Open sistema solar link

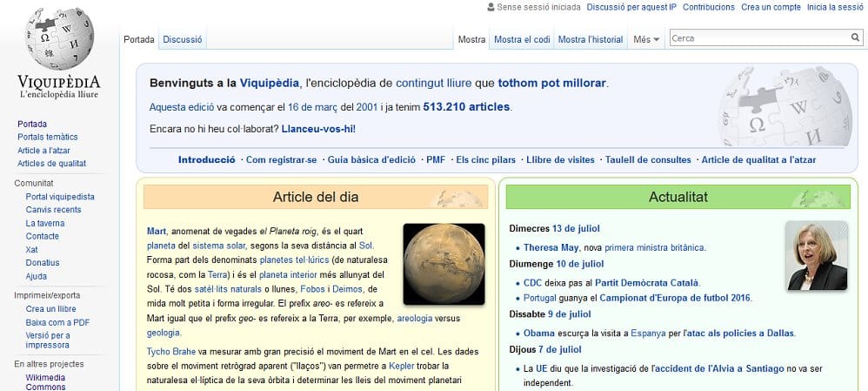point(218,246)
